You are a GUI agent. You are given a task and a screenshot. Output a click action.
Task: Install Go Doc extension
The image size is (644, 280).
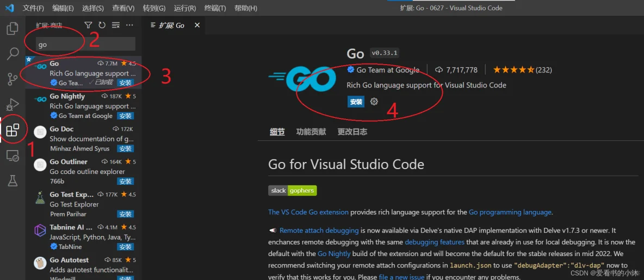point(126,148)
